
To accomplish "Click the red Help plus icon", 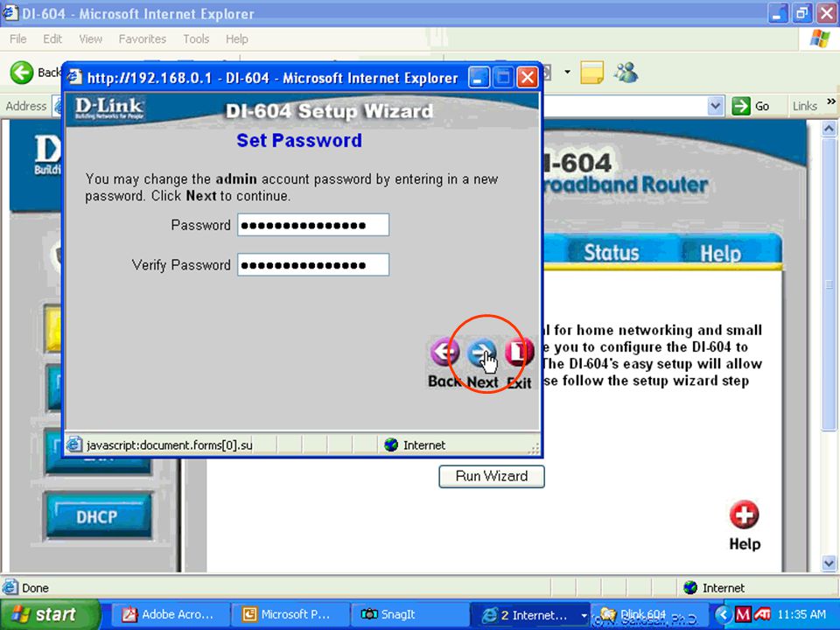I will point(744,514).
